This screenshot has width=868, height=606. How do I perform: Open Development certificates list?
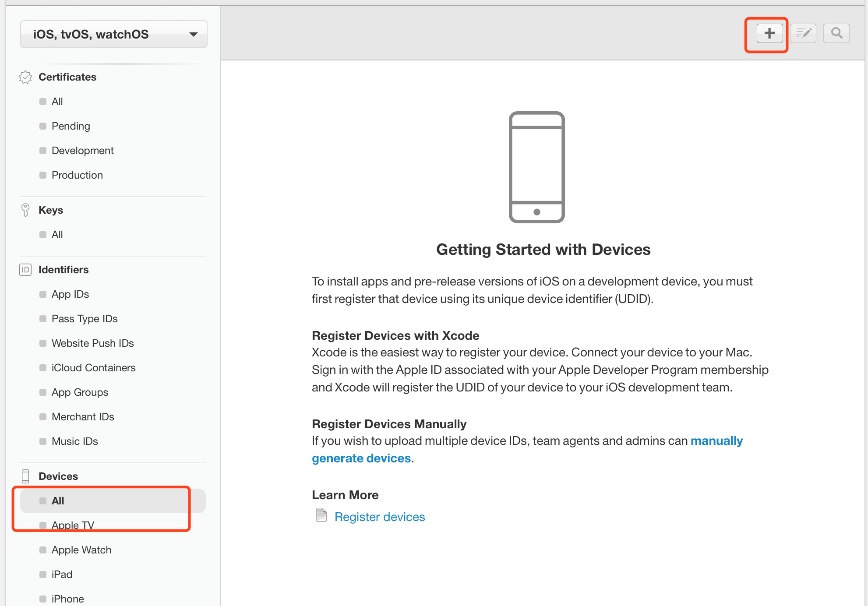[82, 151]
